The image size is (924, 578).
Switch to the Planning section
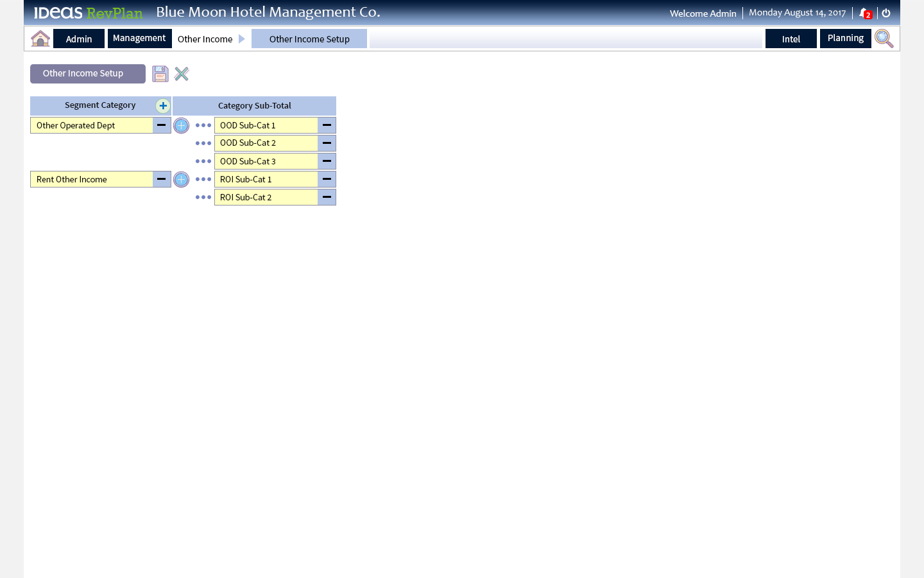tap(845, 39)
